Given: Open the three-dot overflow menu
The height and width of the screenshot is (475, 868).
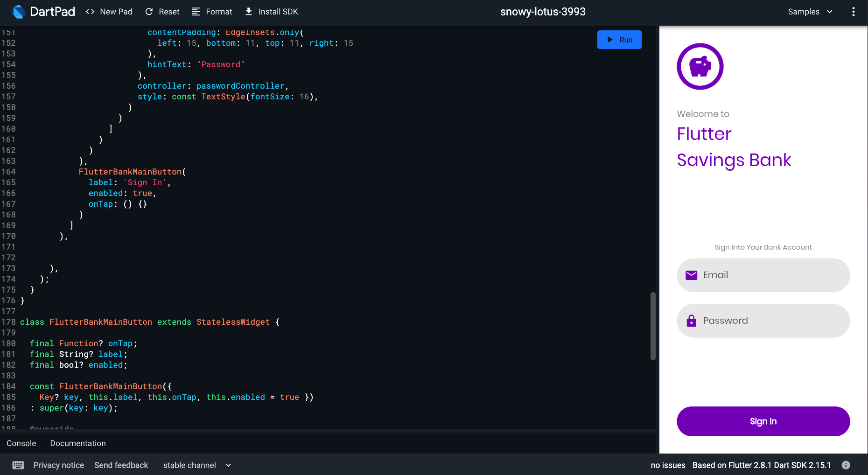Looking at the screenshot, I should [854, 12].
